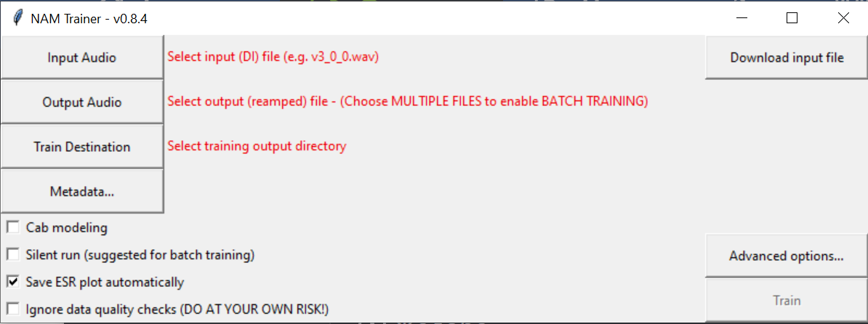
Task: Click the 'Select training output directory' label
Action: [x=257, y=146]
